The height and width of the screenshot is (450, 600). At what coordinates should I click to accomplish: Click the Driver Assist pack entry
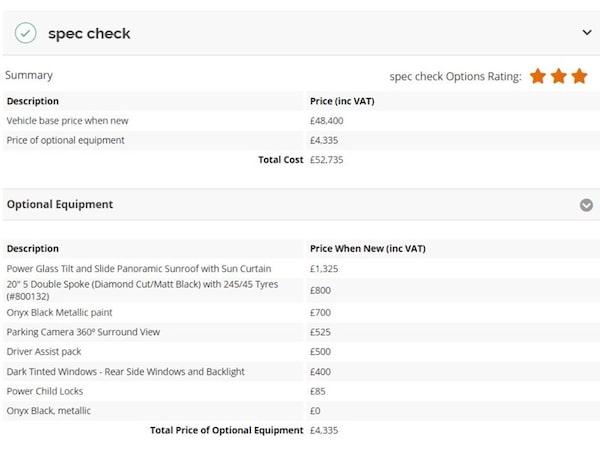[x=44, y=352]
